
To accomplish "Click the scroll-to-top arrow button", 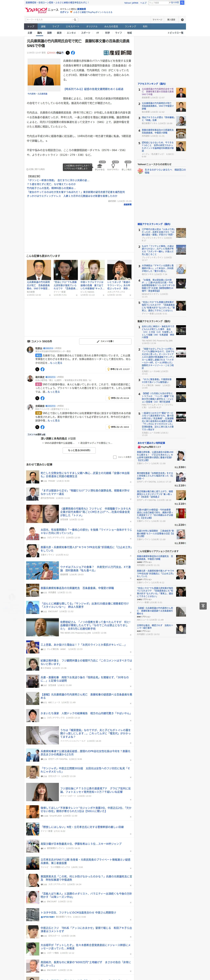I will pos(203,606).
